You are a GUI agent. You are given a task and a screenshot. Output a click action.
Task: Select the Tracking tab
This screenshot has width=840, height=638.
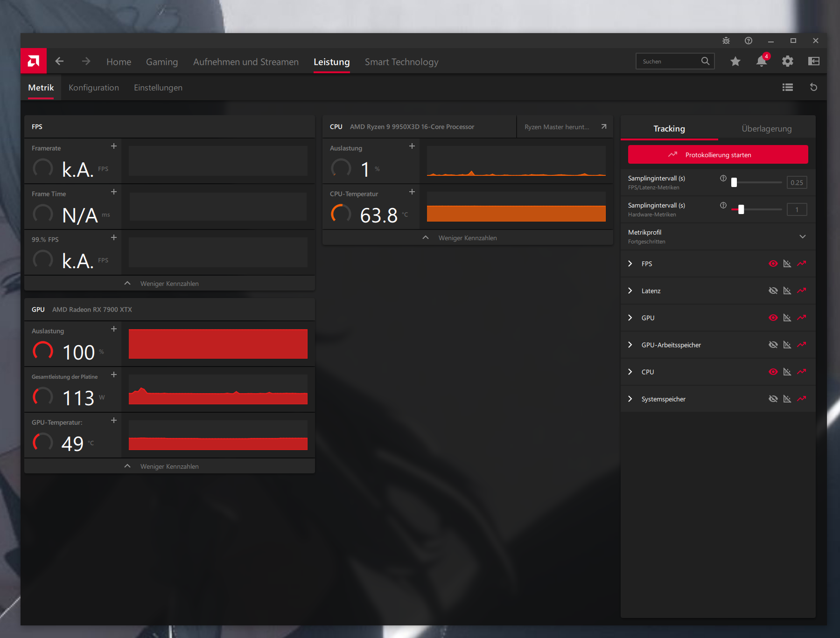point(669,128)
